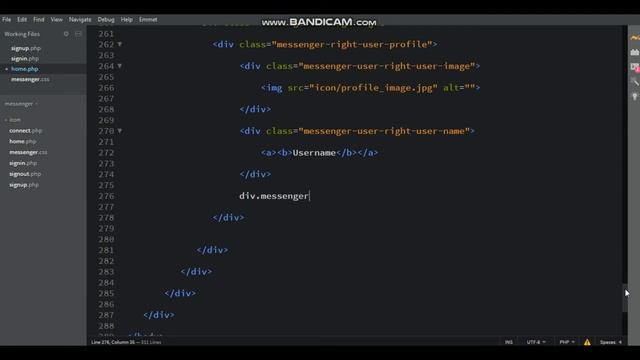Click line number 266 in gutter
This screenshot has height=360, width=640.
[106, 88]
